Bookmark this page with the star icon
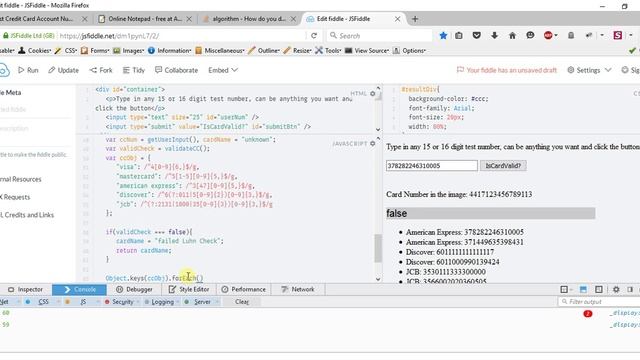Screen dimensions: 640x360 (x=443, y=36)
